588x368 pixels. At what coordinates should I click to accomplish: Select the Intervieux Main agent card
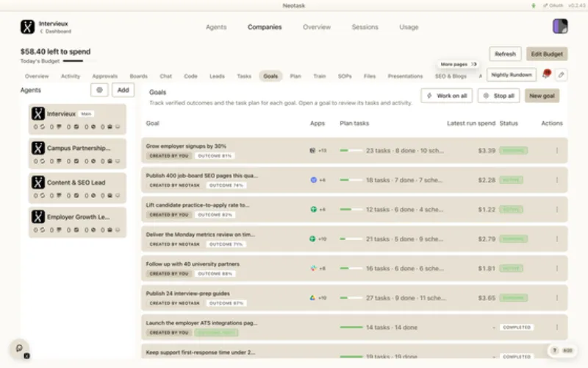click(77, 119)
